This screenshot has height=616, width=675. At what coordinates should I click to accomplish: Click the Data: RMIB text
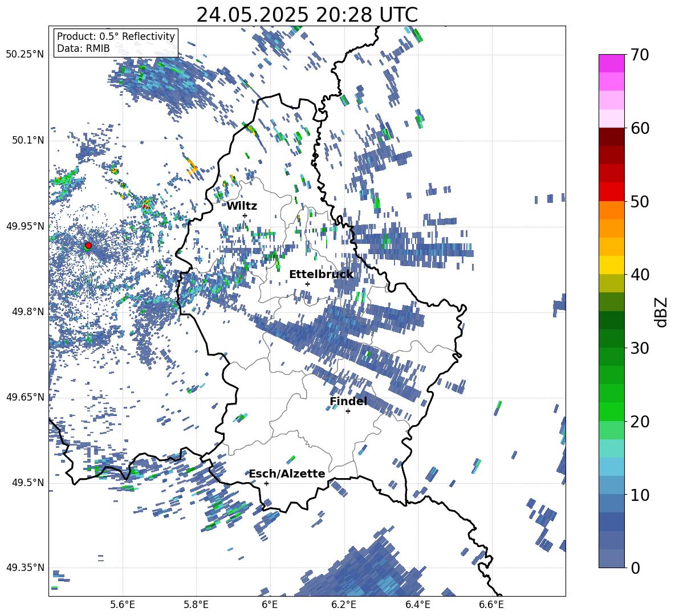(x=83, y=48)
